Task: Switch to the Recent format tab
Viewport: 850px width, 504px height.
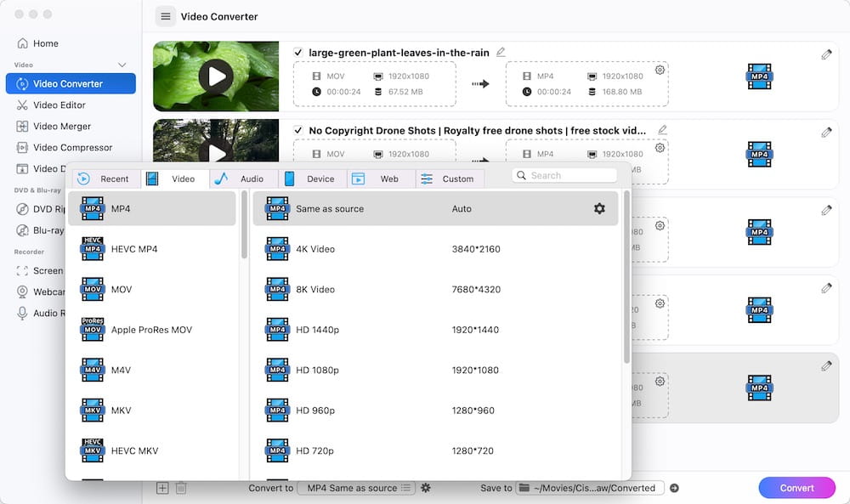Action: pos(106,178)
